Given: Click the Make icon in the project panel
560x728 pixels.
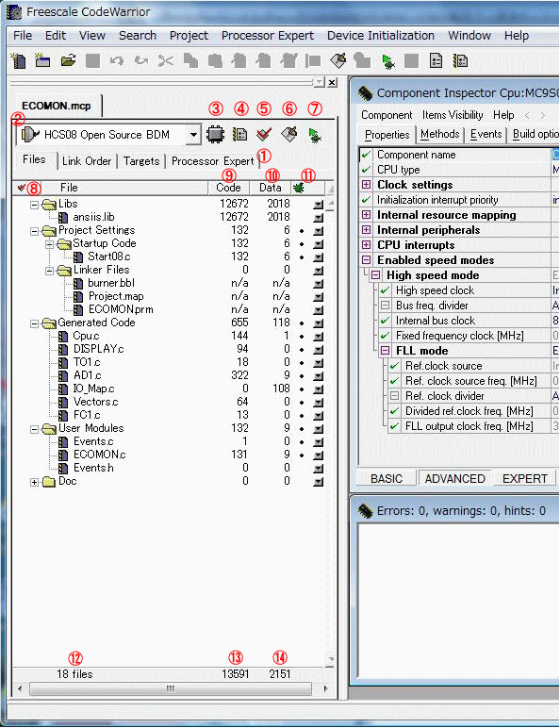Looking at the screenshot, I should (x=288, y=135).
